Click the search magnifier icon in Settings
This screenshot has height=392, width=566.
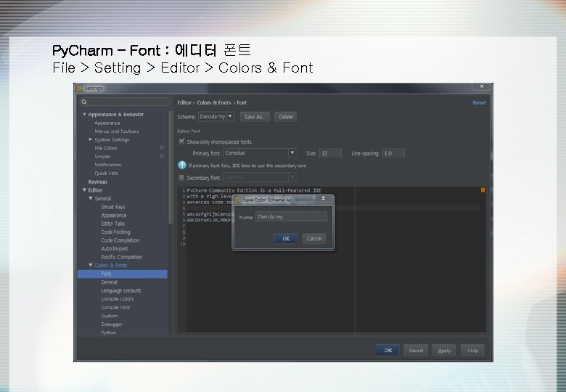84,102
